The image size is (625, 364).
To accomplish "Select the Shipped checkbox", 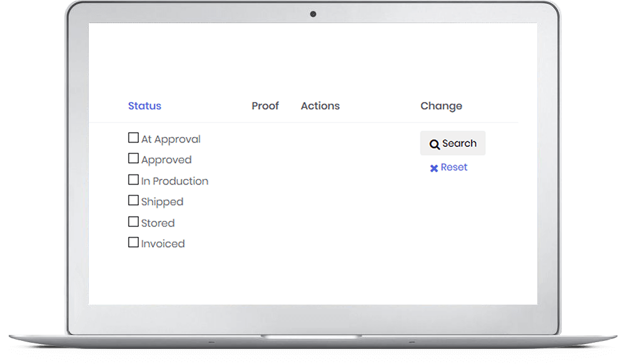I will pos(133,200).
